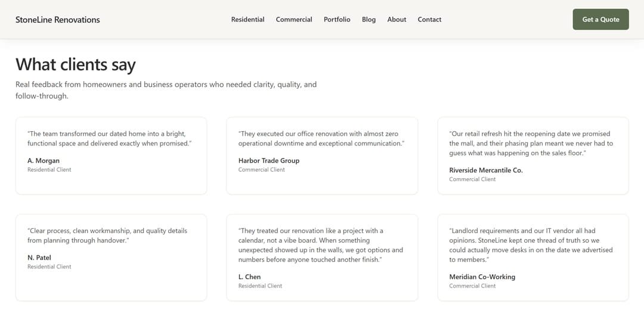Image resolution: width=644 pixels, height=316 pixels.
Task: Select the A. Morgan client name
Action: tap(44, 160)
